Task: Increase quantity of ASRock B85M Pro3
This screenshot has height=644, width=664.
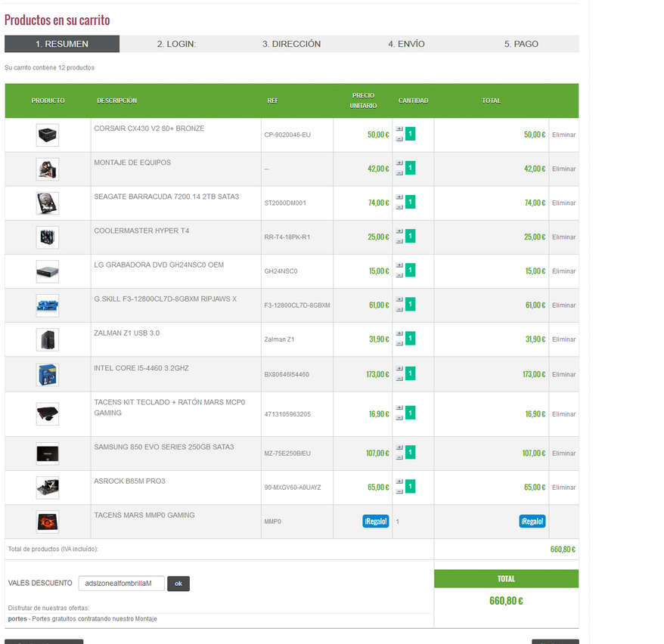Action: pos(399,482)
